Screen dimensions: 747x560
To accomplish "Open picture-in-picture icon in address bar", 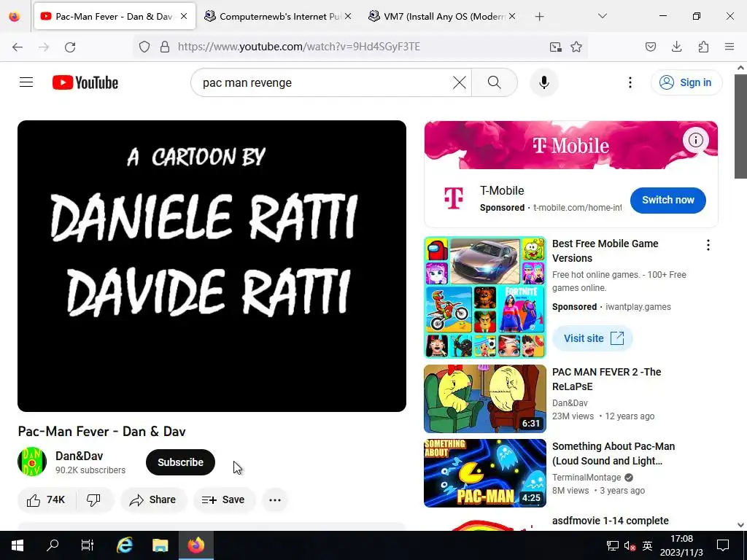I will point(555,47).
